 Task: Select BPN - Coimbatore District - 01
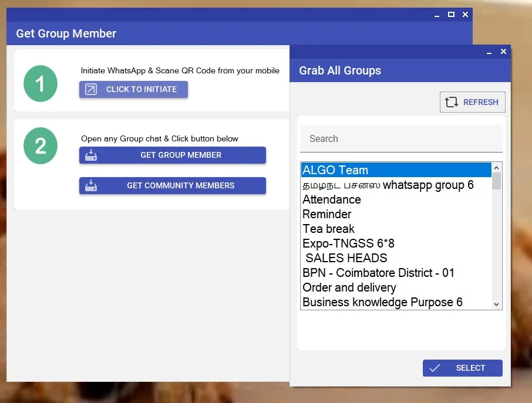coord(379,273)
